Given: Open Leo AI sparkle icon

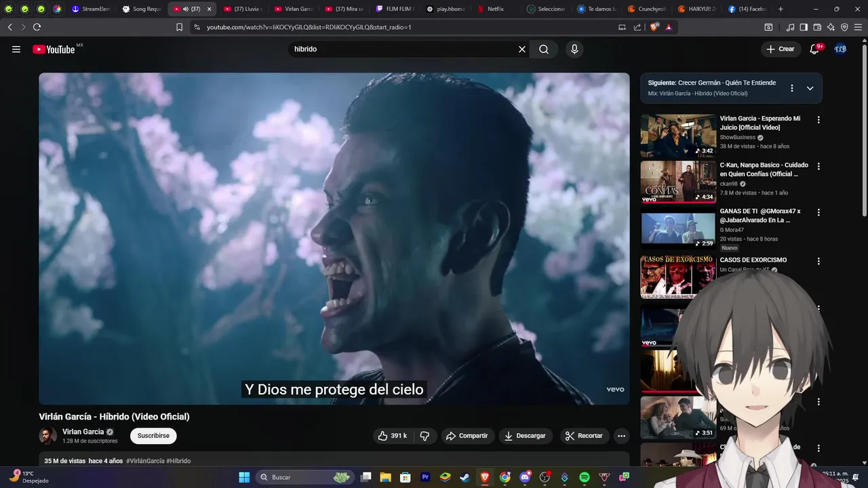Looking at the screenshot, I should coord(831,27).
